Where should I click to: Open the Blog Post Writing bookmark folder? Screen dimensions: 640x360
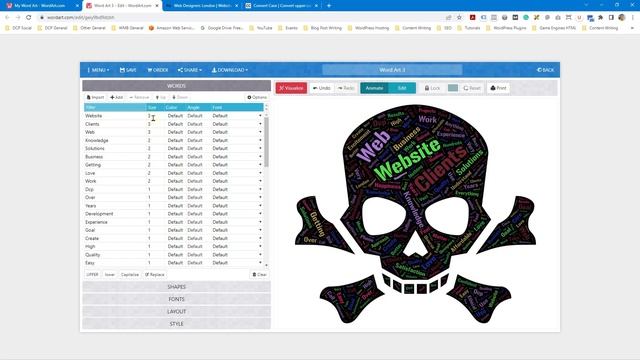coord(322,28)
